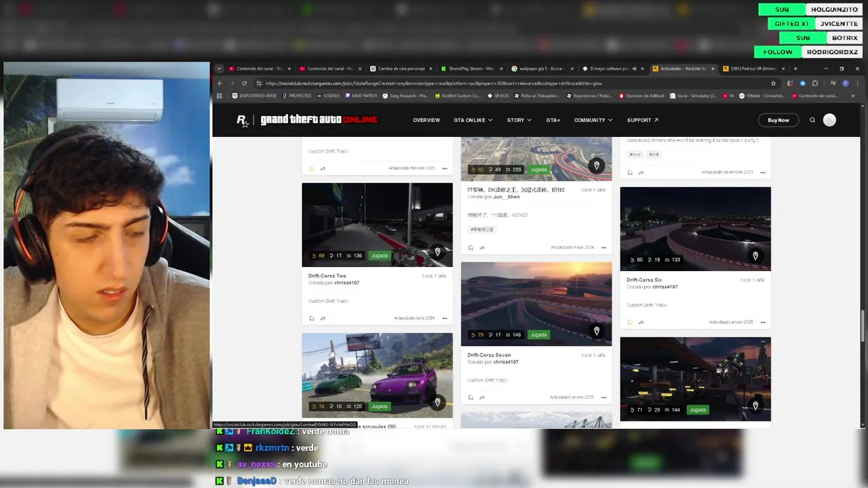
Task: Open a new browser tab
Action: click(x=795, y=68)
